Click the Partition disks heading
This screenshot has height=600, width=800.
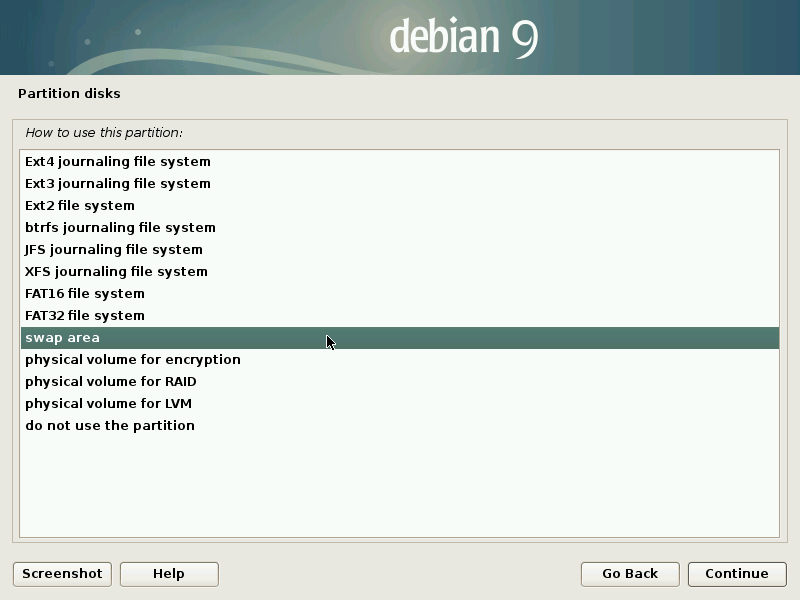tap(69, 94)
